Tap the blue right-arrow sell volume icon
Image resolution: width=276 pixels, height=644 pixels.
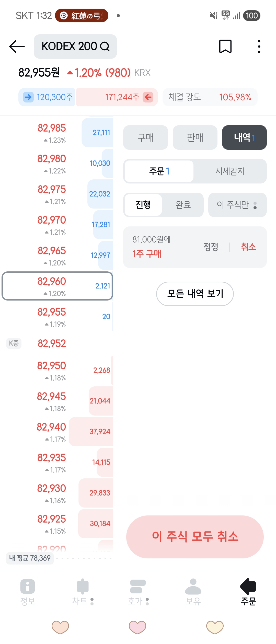pyautogui.click(x=28, y=97)
